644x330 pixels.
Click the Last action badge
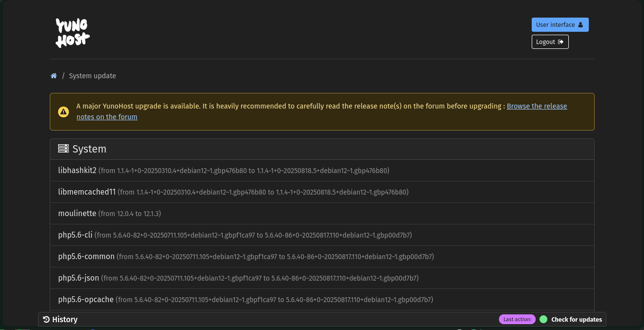tap(517, 319)
